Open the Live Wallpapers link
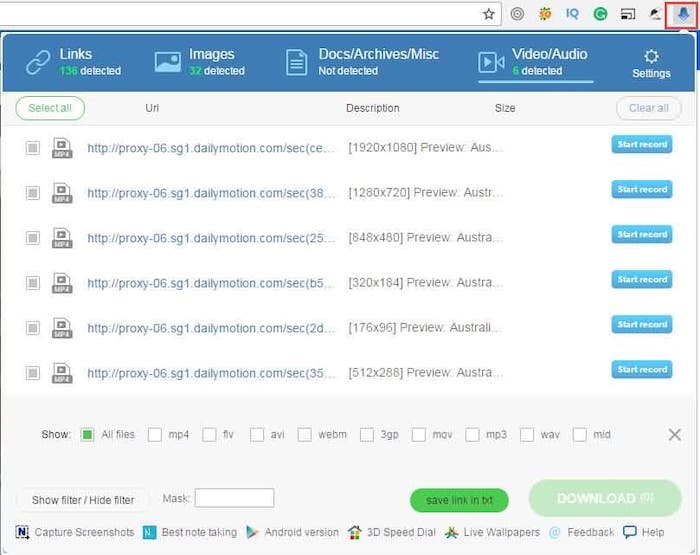 point(492,532)
